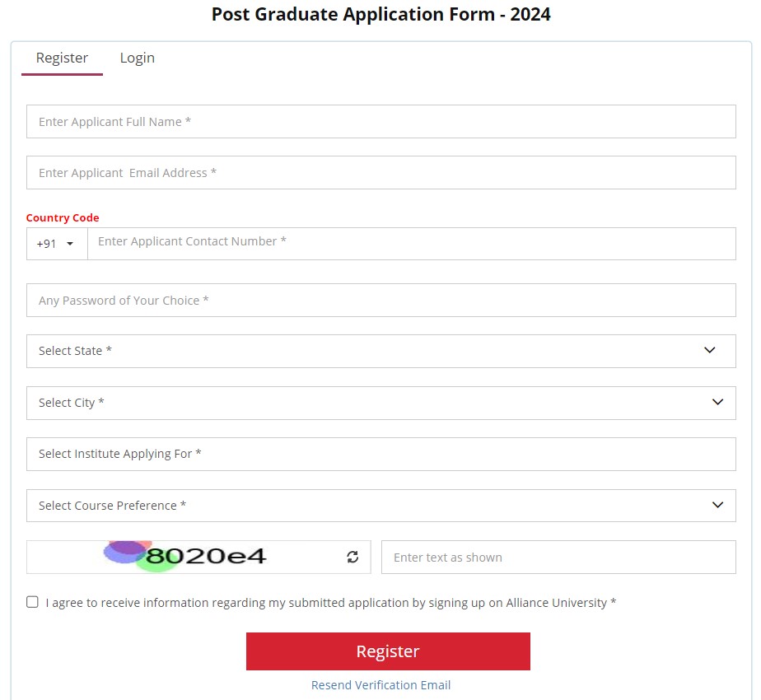Select the Institute Applying For field
The height and width of the screenshot is (700, 761).
click(380, 454)
